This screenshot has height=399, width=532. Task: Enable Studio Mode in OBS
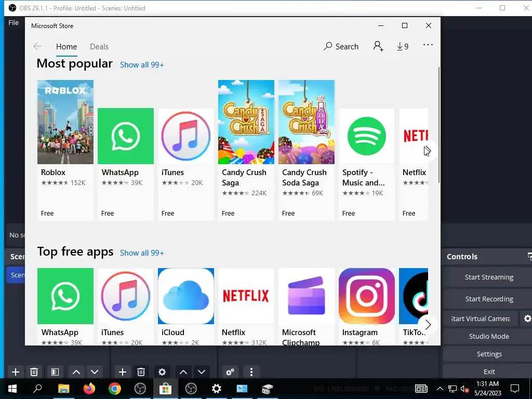488,336
